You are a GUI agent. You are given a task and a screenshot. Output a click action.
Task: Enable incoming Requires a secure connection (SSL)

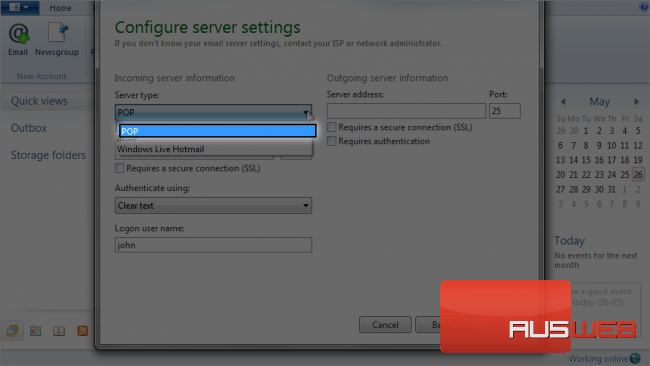coord(119,168)
